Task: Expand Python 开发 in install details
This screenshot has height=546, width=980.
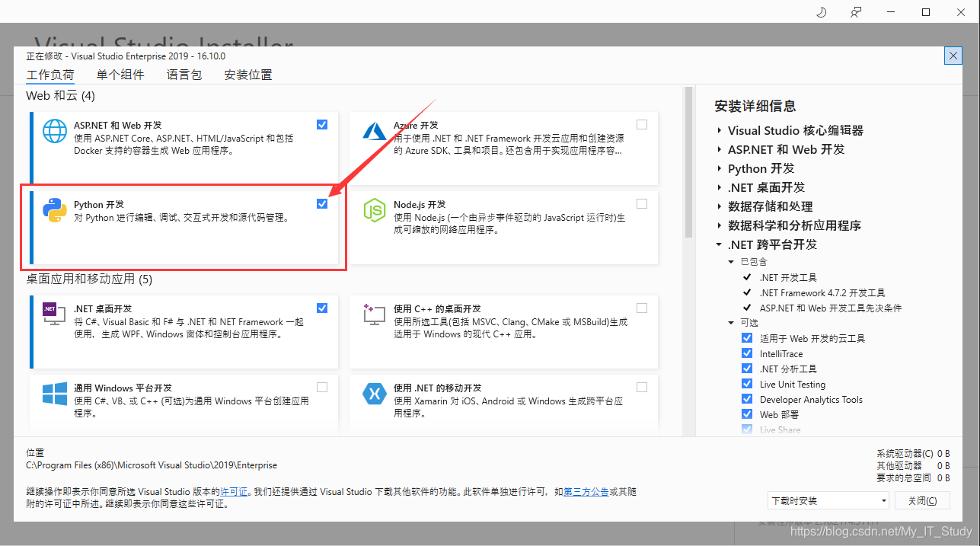Action: click(x=720, y=168)
